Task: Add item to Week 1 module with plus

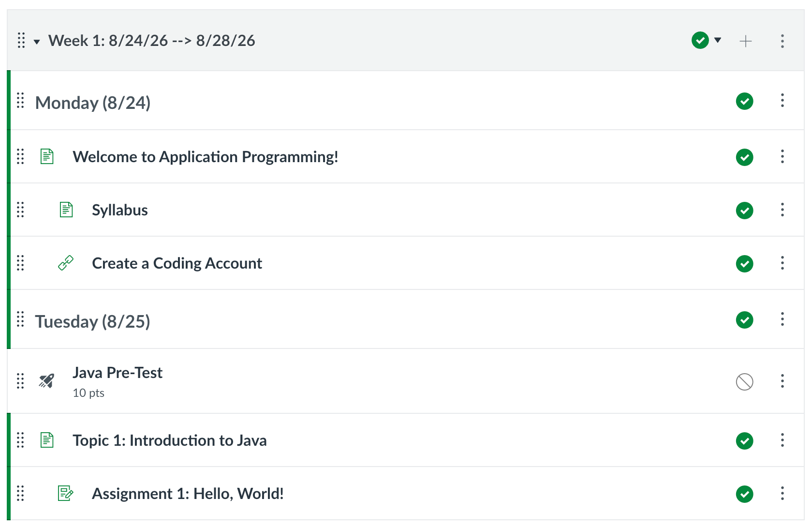Action: point(746,41)
